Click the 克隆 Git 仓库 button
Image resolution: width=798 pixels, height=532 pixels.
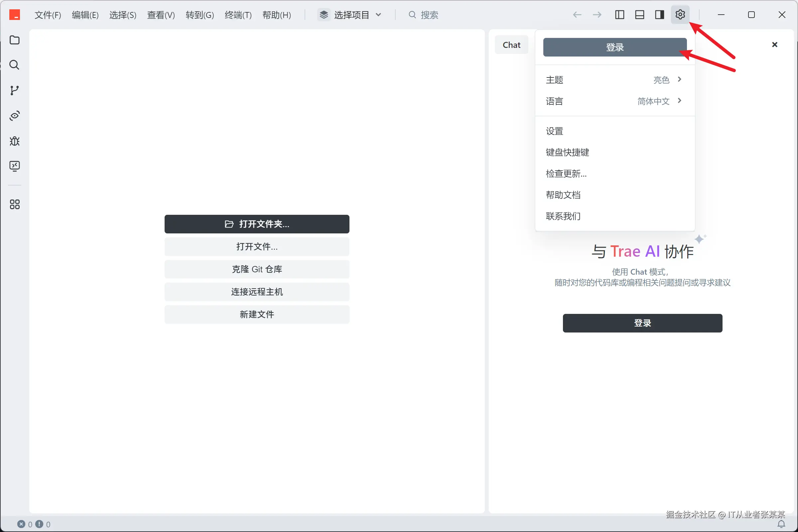click(257, 269)
